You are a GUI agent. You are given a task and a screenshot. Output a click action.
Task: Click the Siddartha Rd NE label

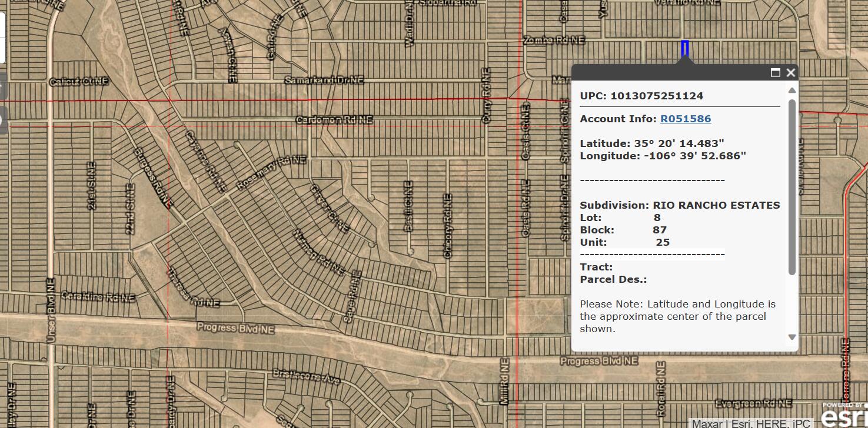click(447, 3)
